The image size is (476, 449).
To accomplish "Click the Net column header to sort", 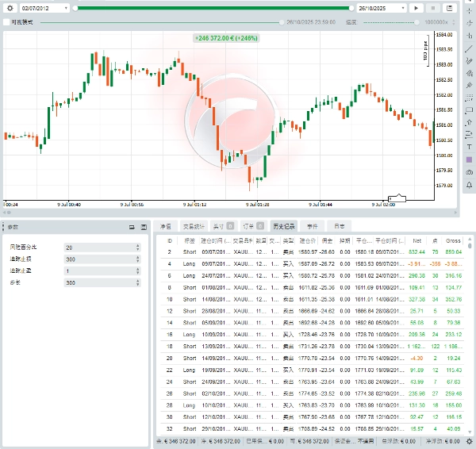I will 417,240.
